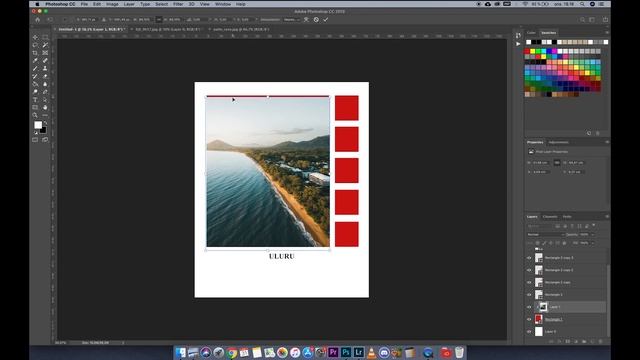Create new group in Layers panel
640x360 pixels.
(584, 341)
